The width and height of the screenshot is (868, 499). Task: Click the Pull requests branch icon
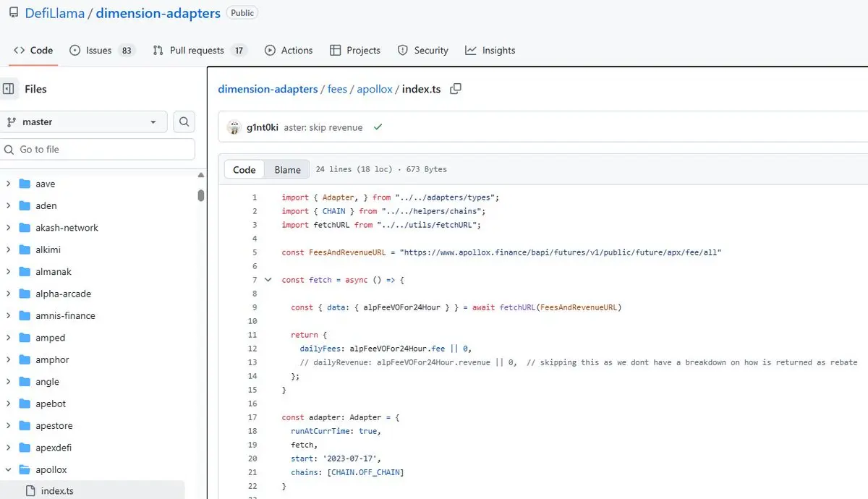(158, 50)
